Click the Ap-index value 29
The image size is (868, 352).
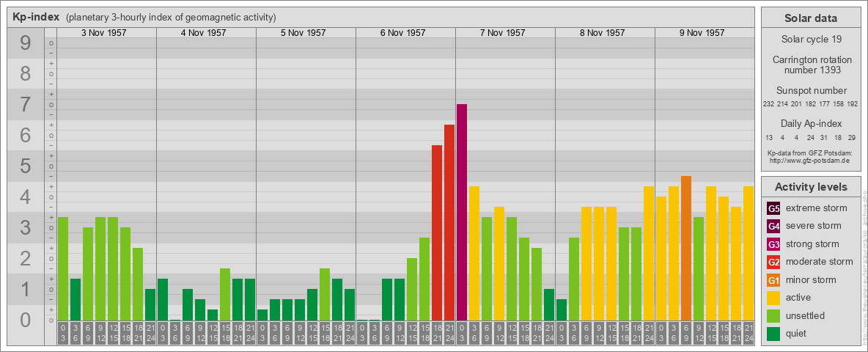coord(852,138)
